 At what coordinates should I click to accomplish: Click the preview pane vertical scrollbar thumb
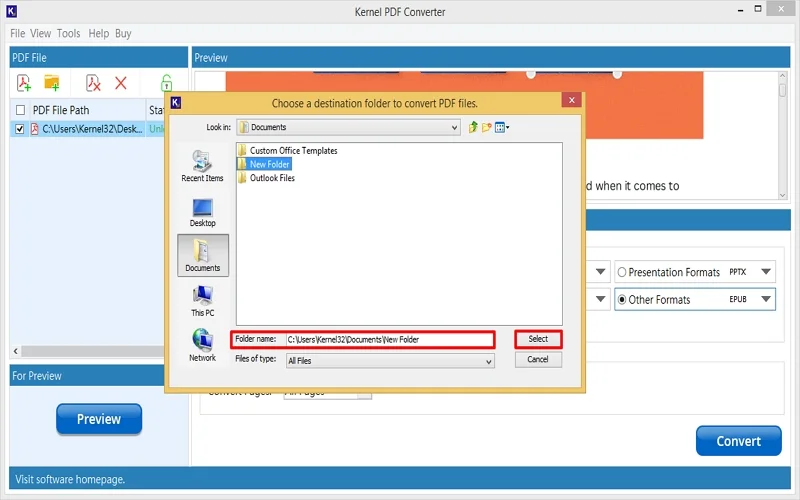(x=782, y=90)
